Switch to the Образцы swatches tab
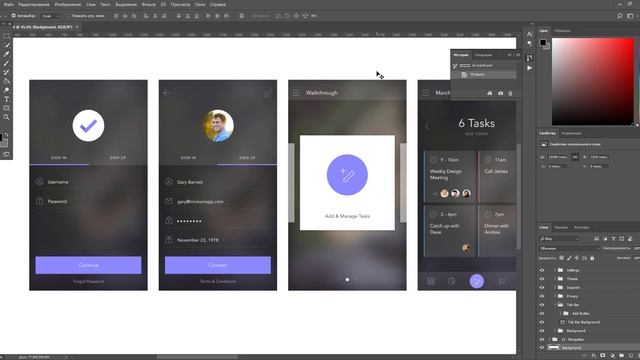This screenshot has width=640, height=360. click(x=562, y=31)
